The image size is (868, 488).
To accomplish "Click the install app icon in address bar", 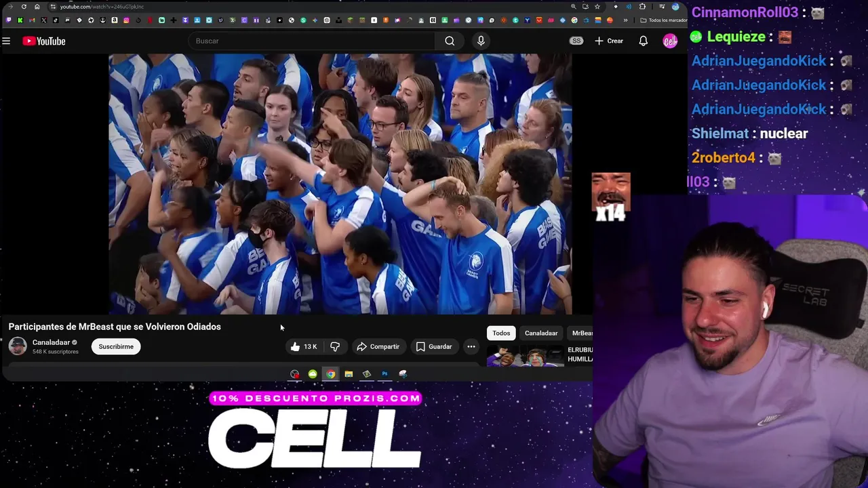I will point(585,6).
